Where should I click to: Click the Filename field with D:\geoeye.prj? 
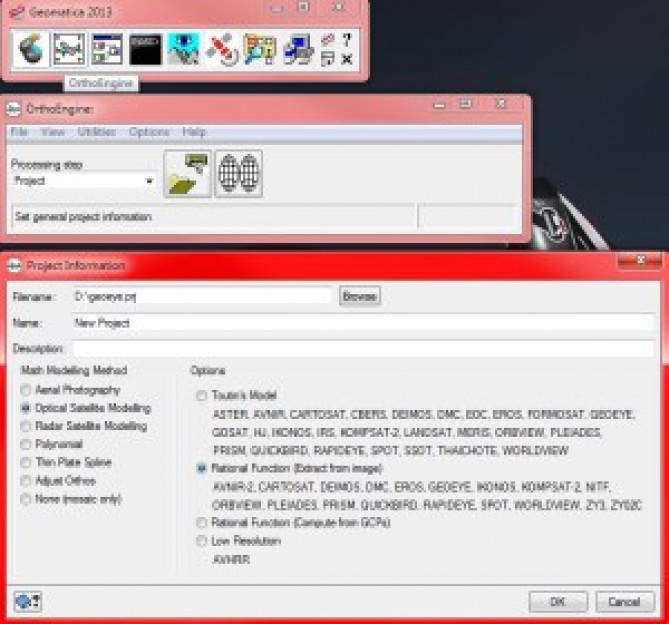click(x=202, y=296)
